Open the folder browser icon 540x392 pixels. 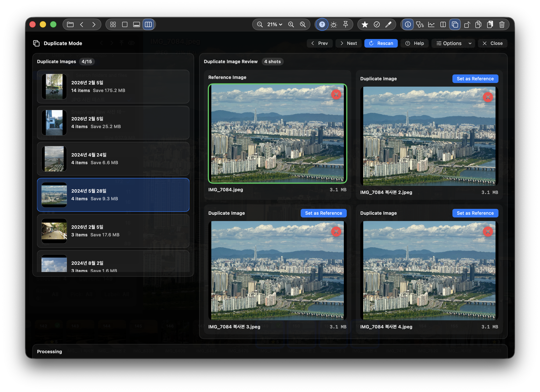tap(70, 24)
